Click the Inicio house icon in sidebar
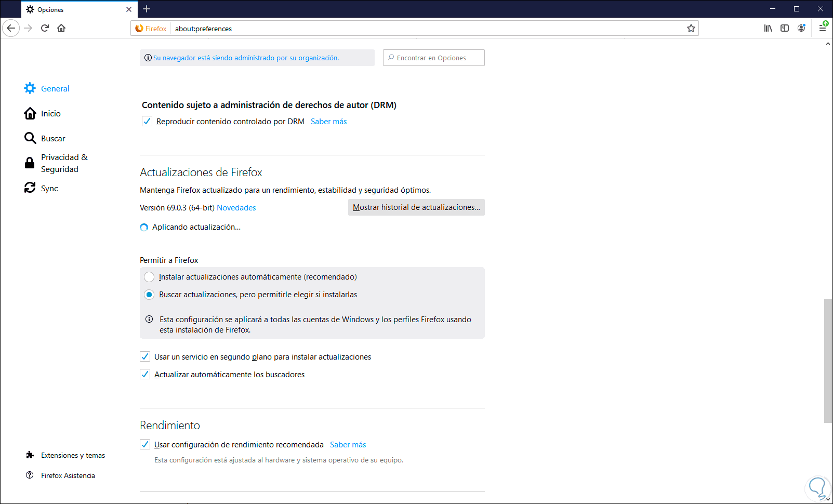Screen dimensions: 833x504 point(30,113)
